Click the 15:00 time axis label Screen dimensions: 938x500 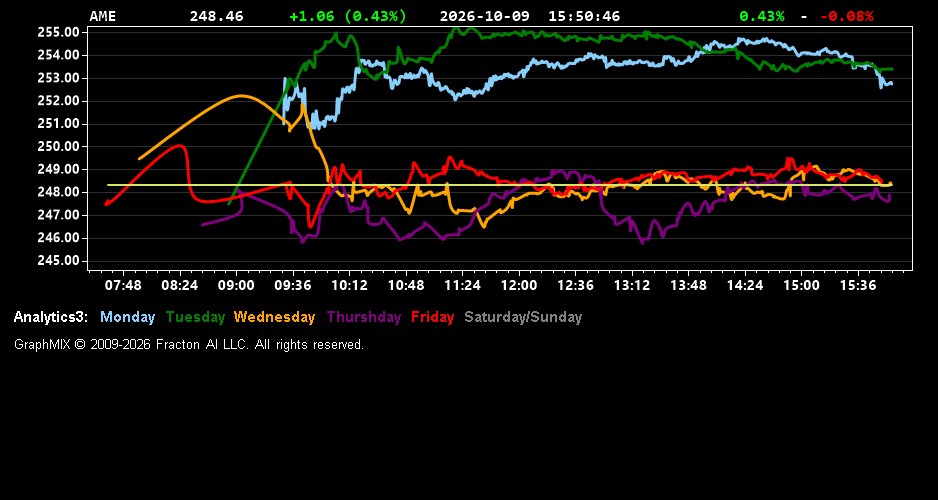[802, 285]
